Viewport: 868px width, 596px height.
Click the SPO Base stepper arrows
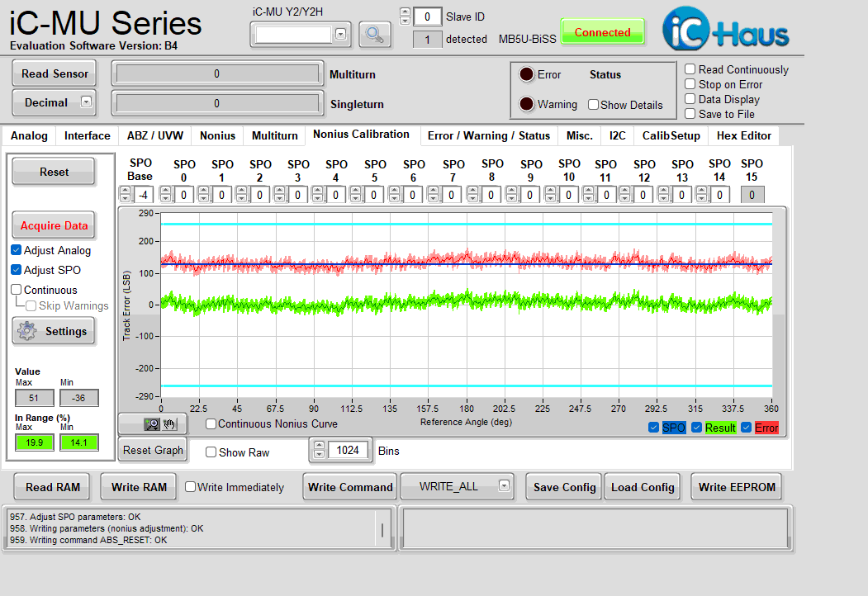125,194
